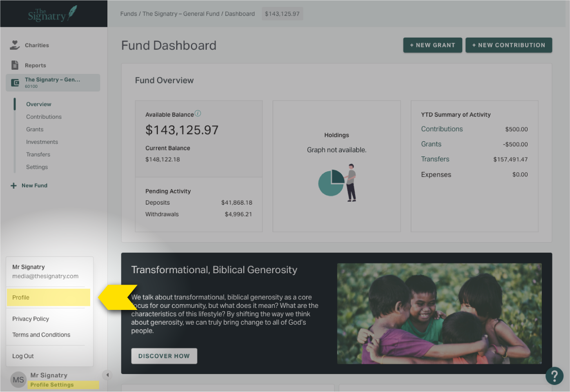Open Charities hand-heart icon
Image resolution: width=570 pixels, height=392 pixels.
[15, 45]
